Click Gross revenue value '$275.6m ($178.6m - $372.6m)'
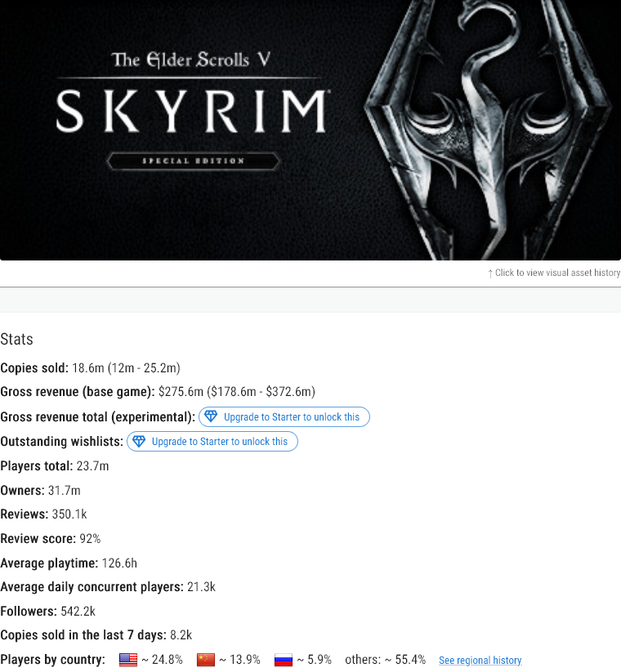Image resolution: width=621 pixels, height=672 pixels. (x=237, y=392)
